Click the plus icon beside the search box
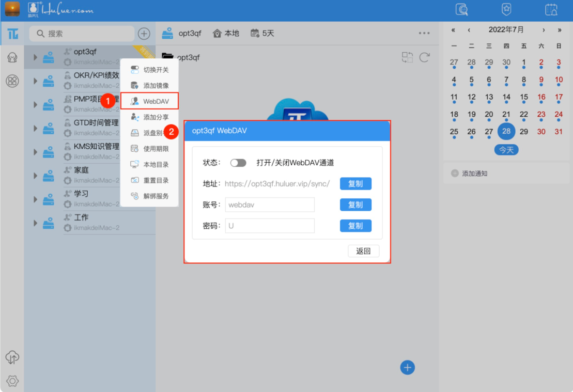 pyautogui.click(x=144, y=34)
